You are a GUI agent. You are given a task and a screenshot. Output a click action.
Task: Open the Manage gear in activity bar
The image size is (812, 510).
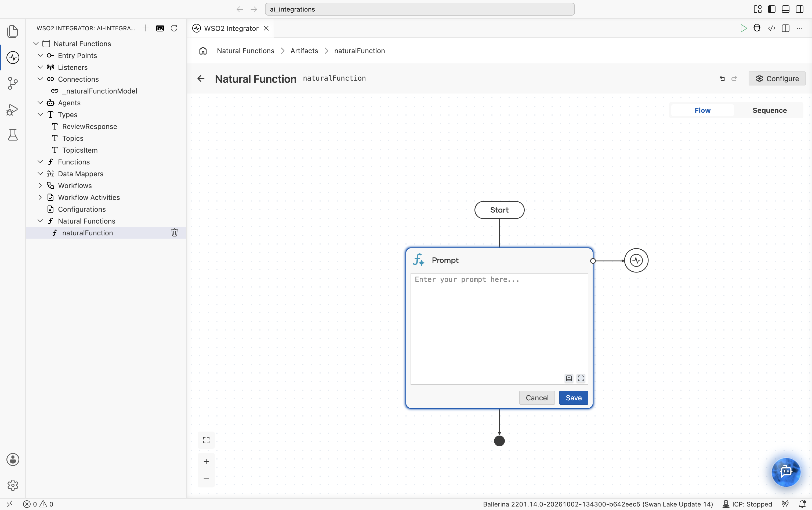click(13, 485)
